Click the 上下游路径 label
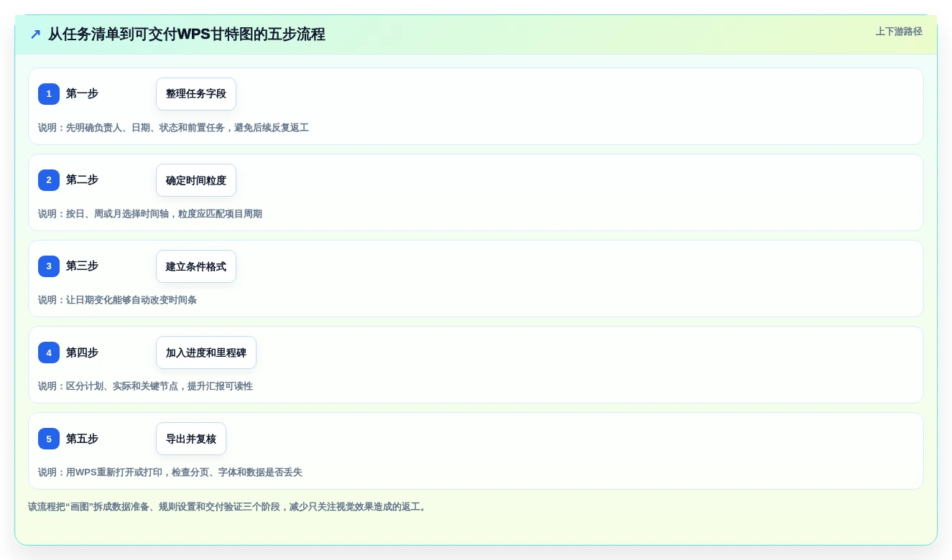The height and width of the screenshot is (560, 952). pyautogui.click(x=899, y=32)
